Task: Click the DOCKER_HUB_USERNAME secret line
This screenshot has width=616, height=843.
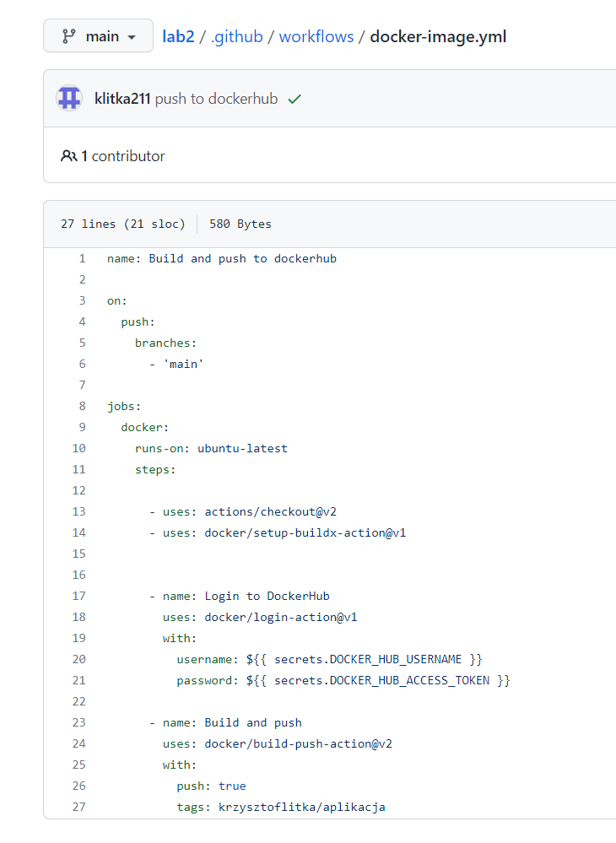Action: pyautogui.click(x=329, y=660)
